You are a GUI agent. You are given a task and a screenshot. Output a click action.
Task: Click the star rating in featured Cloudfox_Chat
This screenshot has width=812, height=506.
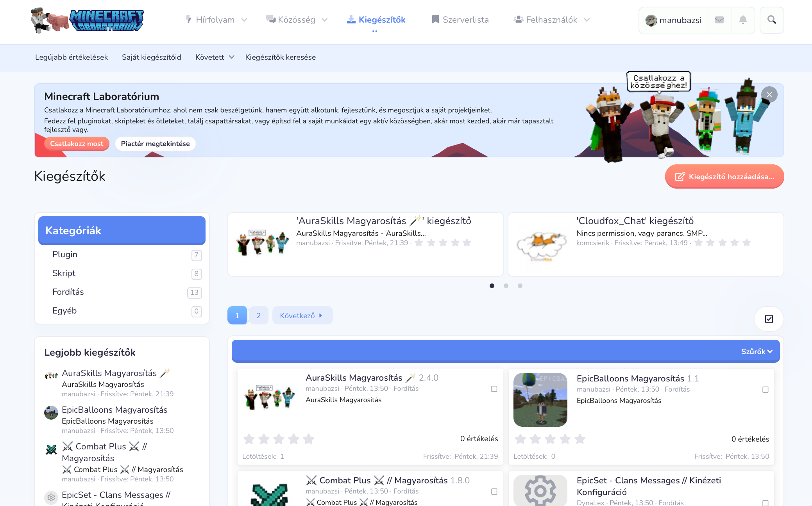coord(723,243)
